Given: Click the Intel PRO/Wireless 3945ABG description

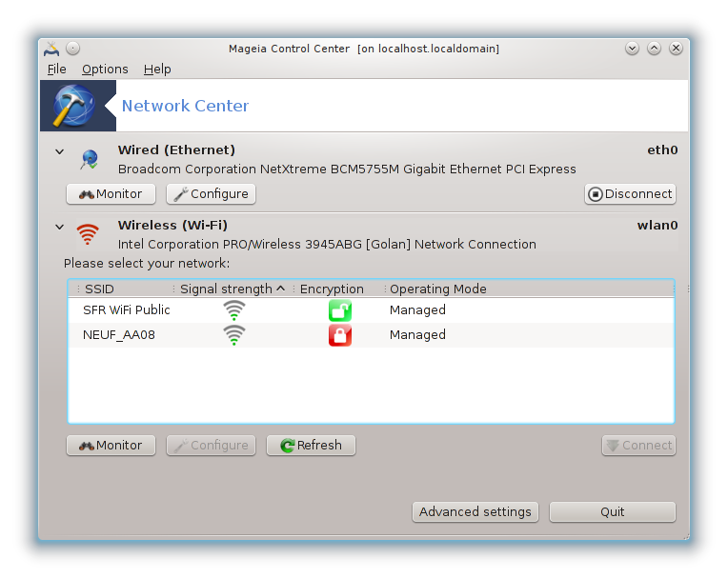Looking at the screenshot, I should [327, 244].
